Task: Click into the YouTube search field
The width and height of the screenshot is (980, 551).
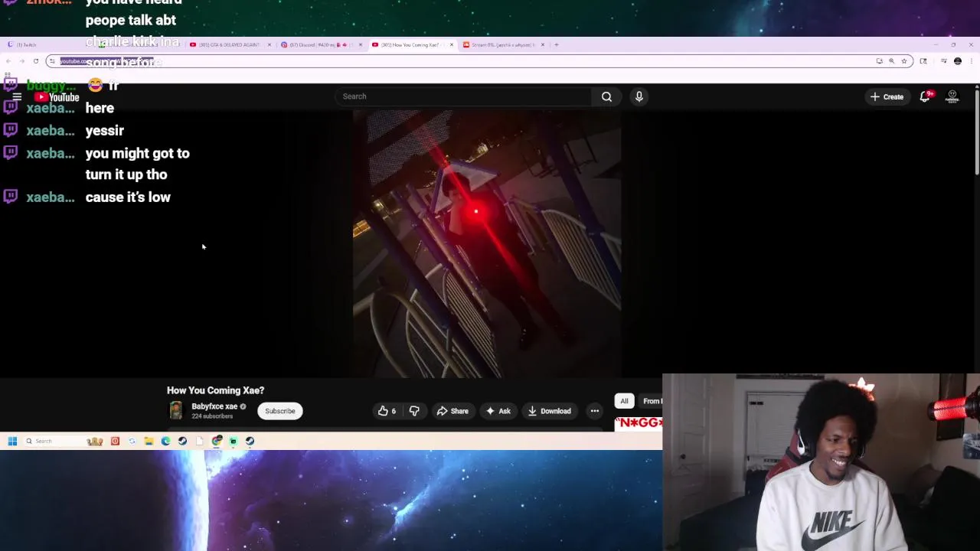Action: [x=463, y=96]
